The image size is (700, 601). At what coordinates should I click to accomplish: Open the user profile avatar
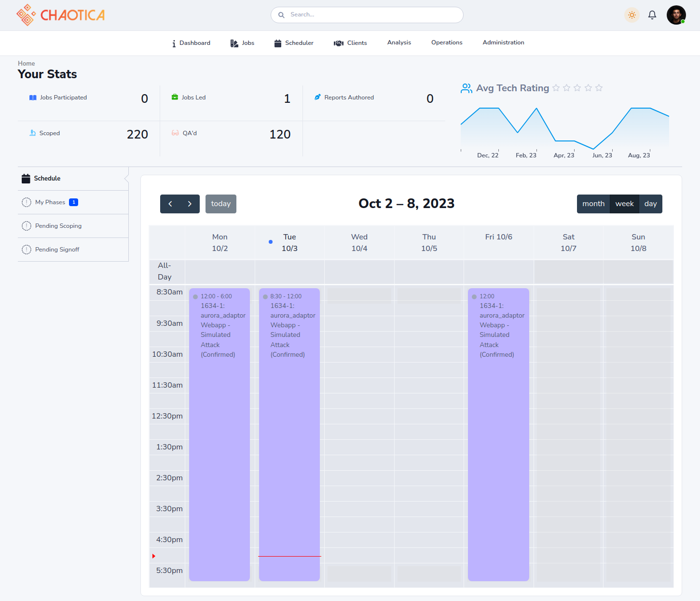(x=676, y=15)
